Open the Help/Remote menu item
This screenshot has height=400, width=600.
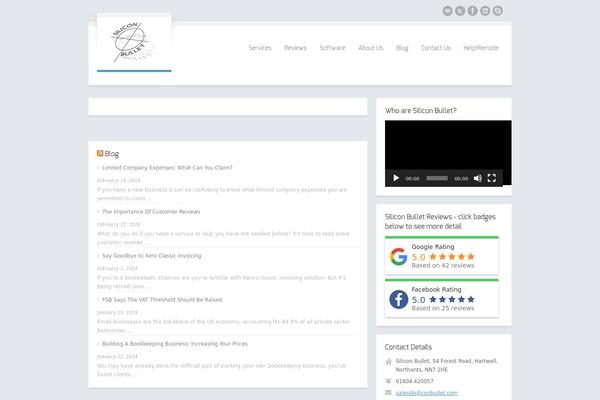481,48
